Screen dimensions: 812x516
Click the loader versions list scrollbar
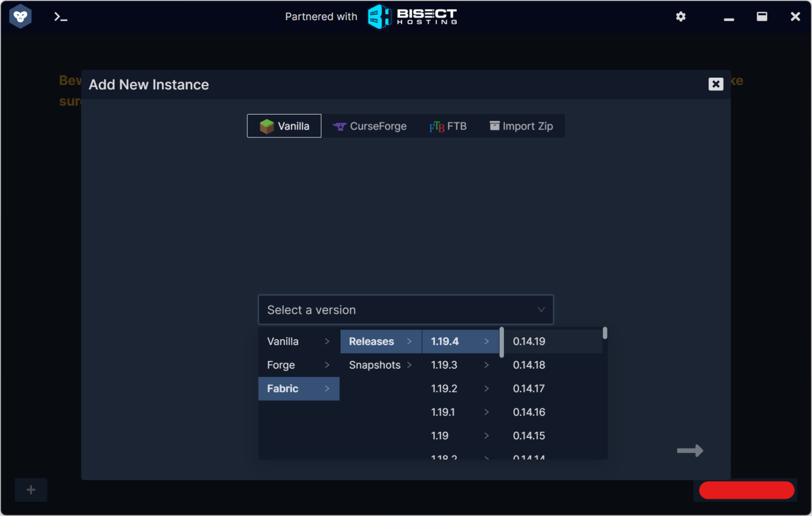click(605, 334)
